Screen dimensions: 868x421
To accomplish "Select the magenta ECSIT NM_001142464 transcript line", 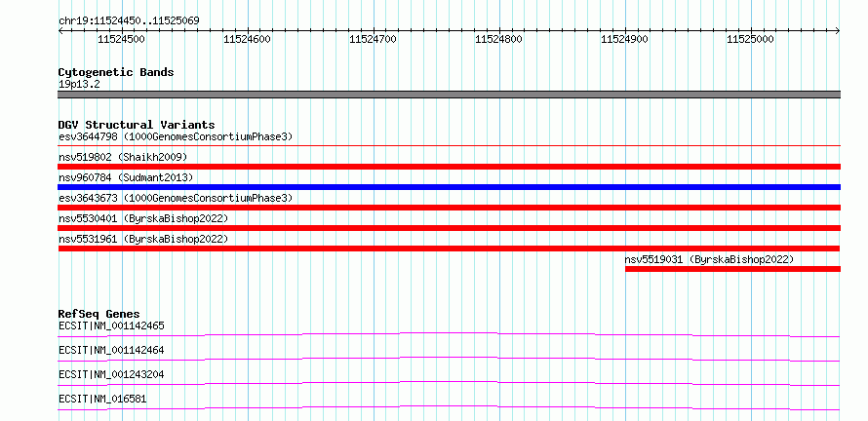I will (449, 359).
